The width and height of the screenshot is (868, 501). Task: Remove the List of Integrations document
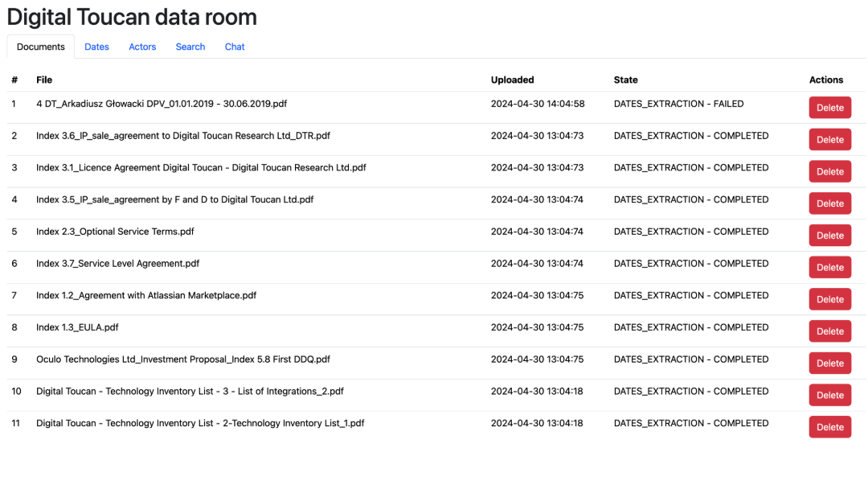click(x=829, y=395)
